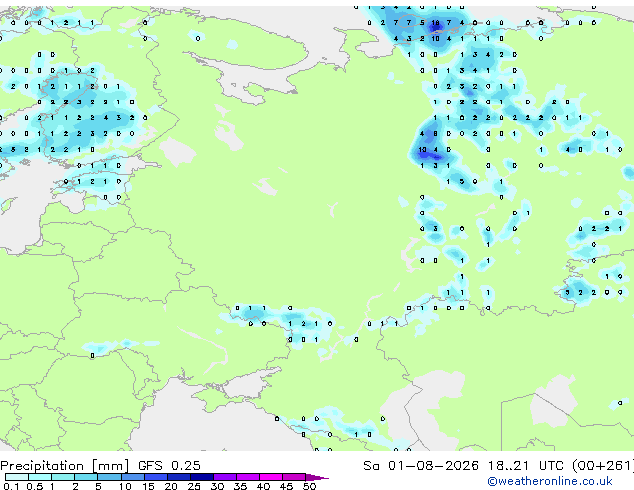Click the 10–15 mm legend color box

133,477
